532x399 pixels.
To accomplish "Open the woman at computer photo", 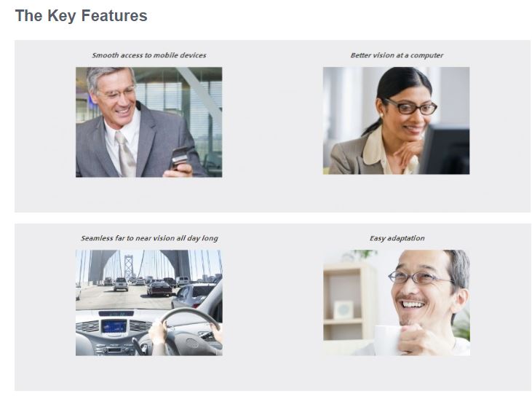I will tap(397, 121).
